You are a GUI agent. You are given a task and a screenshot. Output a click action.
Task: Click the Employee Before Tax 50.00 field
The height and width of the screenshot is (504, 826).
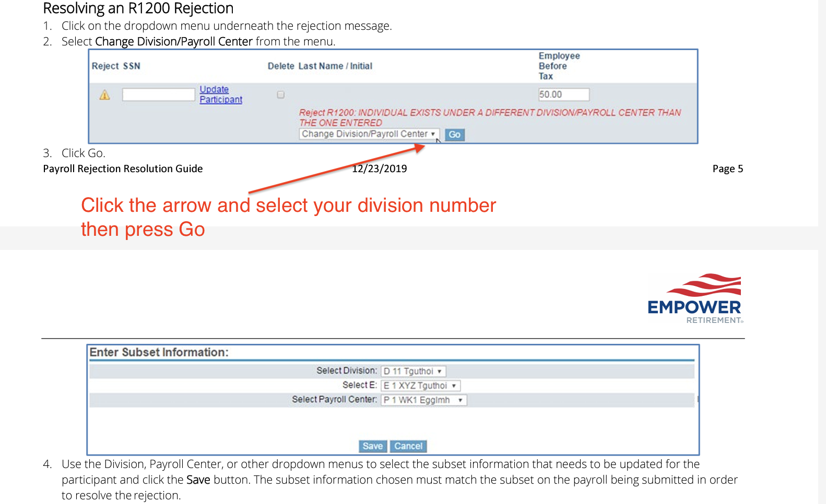[563, 94]
